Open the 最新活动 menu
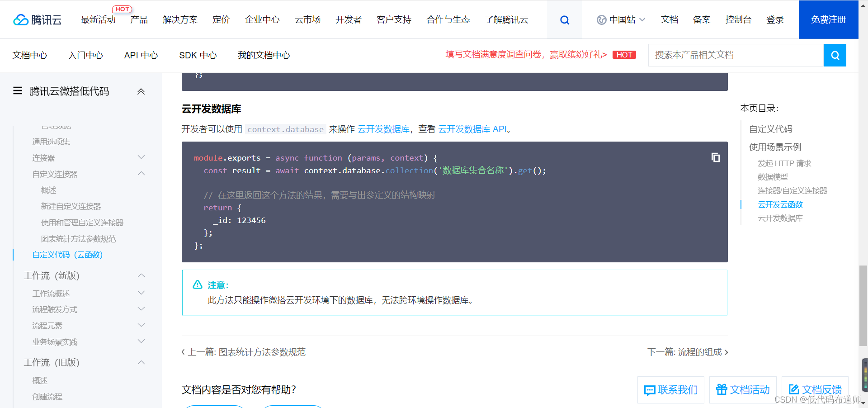The height and width of the screenshot is (408, 868). [x=98, y=20]
